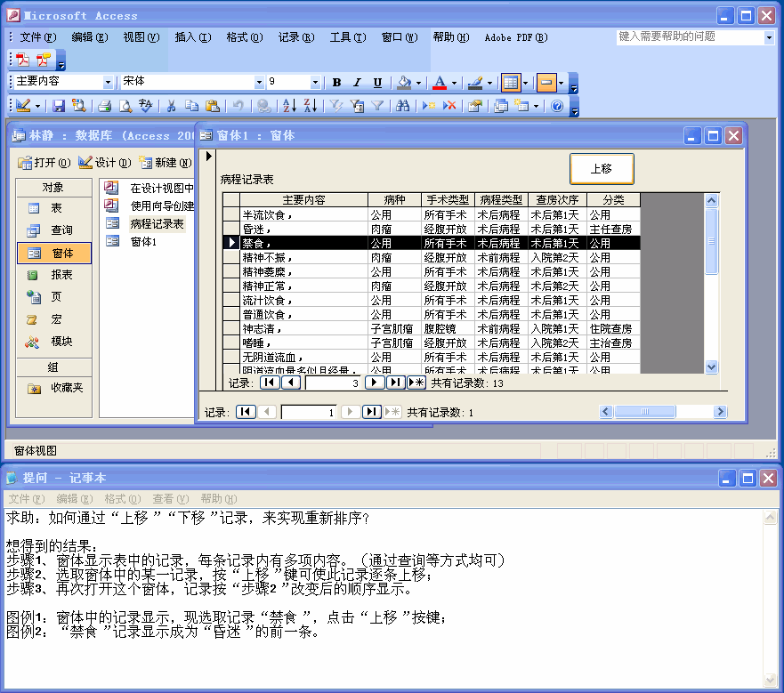This screenshot has height=693, width=784.
Task: Click the 上移 button on the form
Action: coord(602,168)
